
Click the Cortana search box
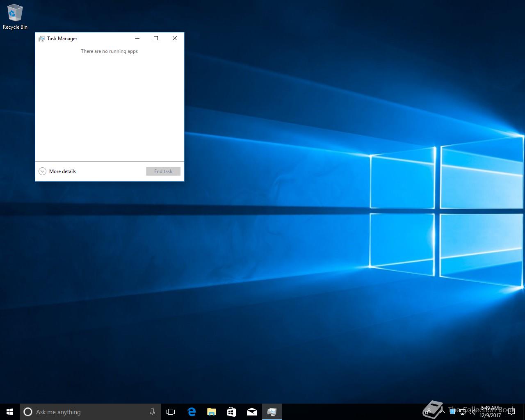[x=86, y=412]
